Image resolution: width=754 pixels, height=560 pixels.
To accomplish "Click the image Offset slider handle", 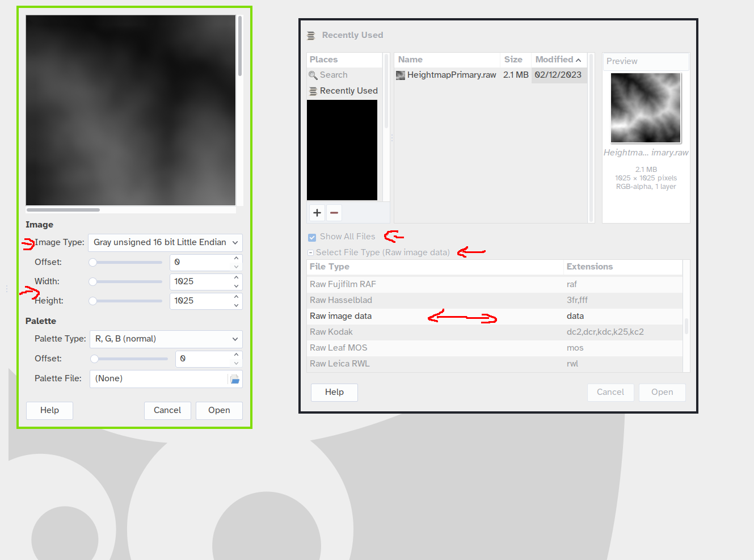I will [x=93, y=262].
